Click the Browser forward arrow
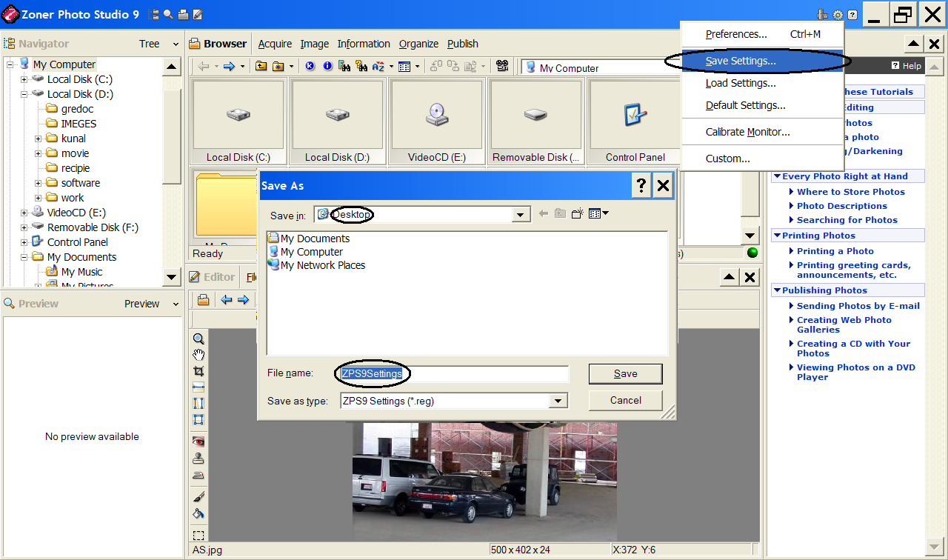Image resolution: width=948 pixels, height=560 pixels. click(x=230, y=67)
